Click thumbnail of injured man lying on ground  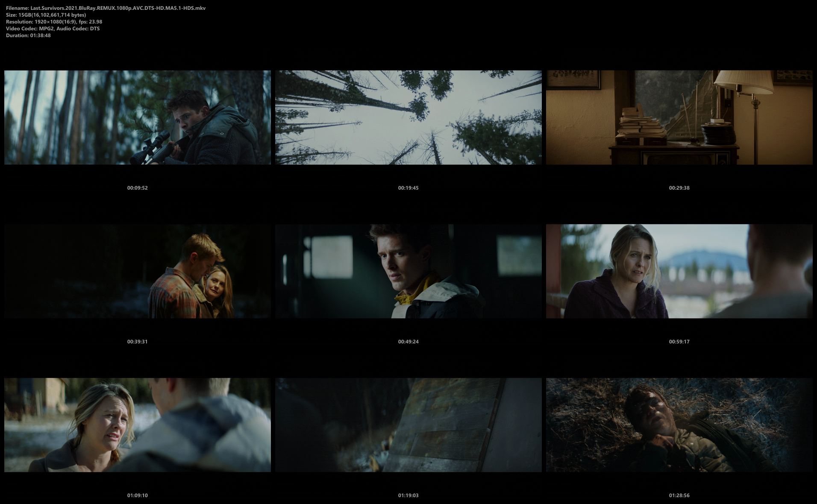[679, 425]
